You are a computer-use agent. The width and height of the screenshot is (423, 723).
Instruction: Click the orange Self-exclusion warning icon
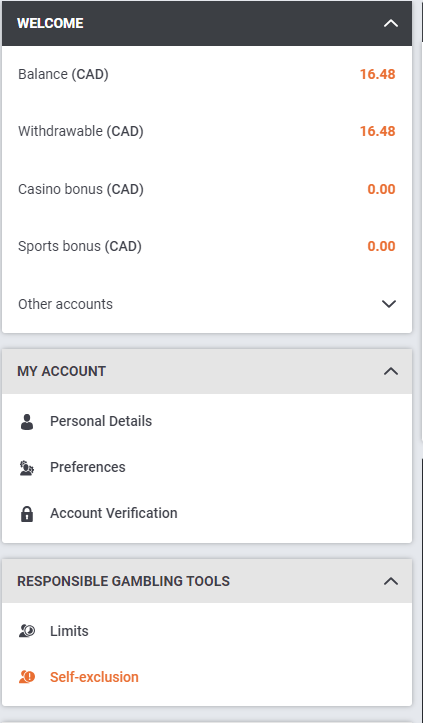[27, 677]
